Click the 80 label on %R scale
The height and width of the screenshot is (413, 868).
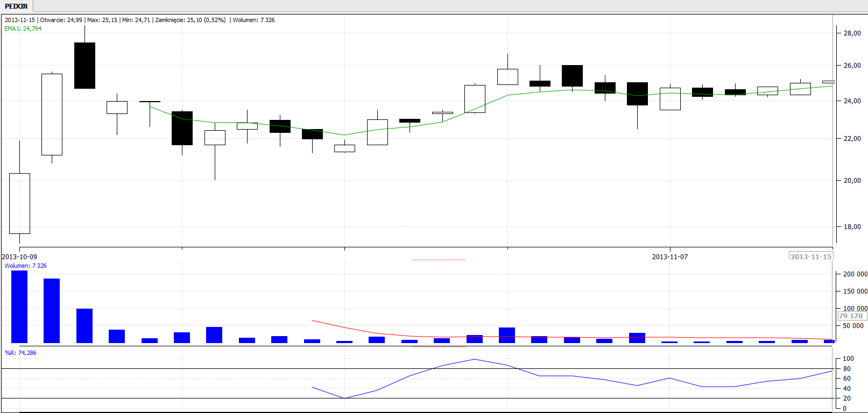(846, 369)
